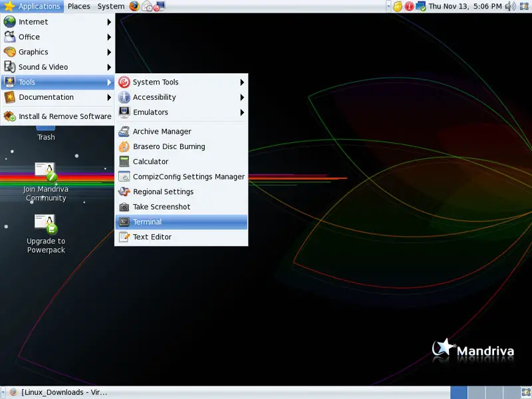The image size is (532, 399).
Task: Open the computer monitor launcher in top panel
Action: pos(159,6)
